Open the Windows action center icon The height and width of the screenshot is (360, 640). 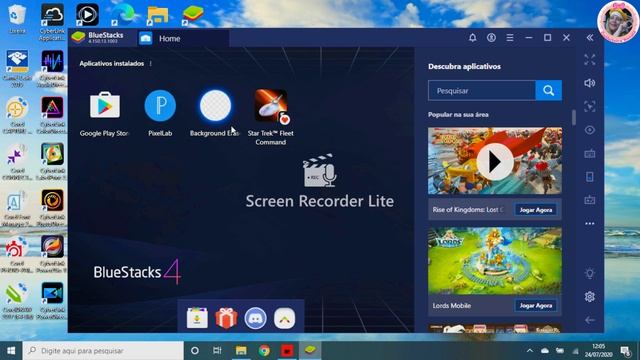(625, 351)
